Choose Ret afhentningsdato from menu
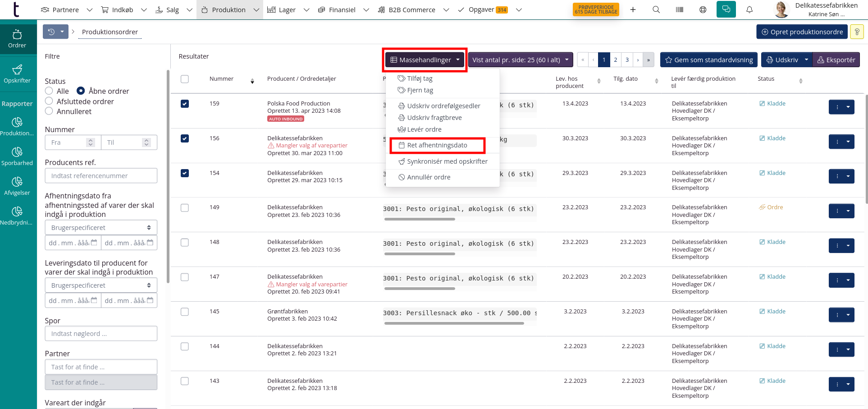 [437, 145]
